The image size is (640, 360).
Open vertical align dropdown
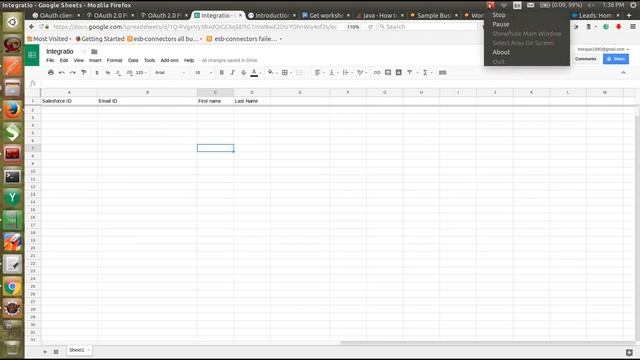[x=333, y=72]
